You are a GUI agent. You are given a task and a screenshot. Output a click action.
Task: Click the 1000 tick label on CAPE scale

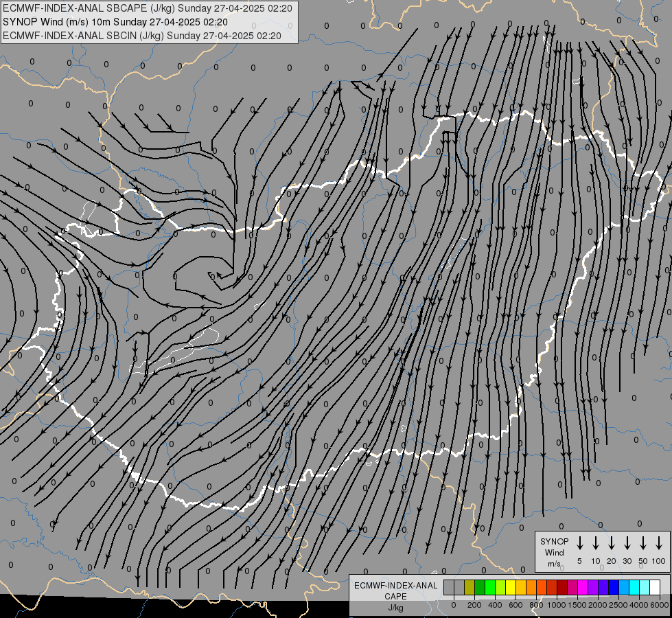[x=557, y=605]
